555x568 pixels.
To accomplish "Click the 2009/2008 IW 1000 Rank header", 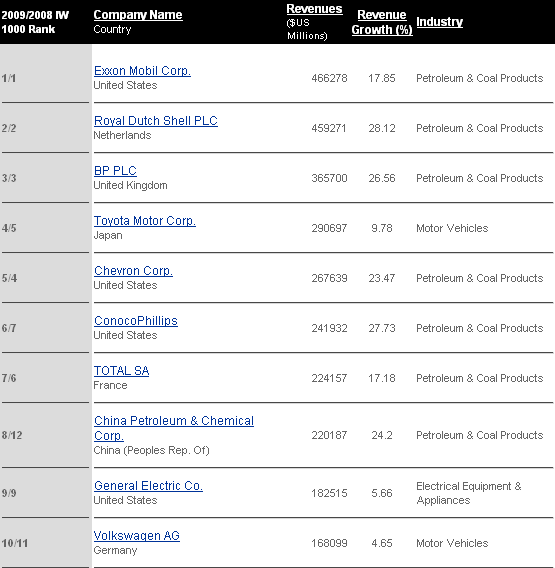I will [35, 22].
